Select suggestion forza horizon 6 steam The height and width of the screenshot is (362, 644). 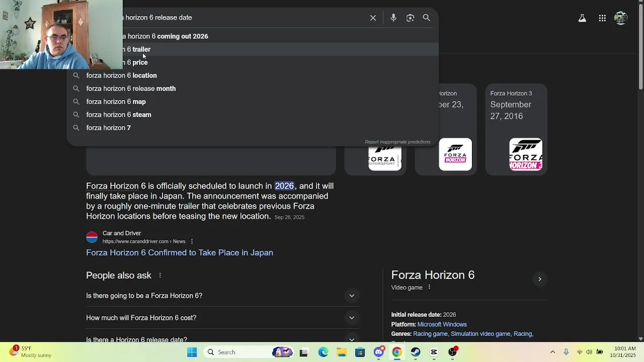pos(253,115)
